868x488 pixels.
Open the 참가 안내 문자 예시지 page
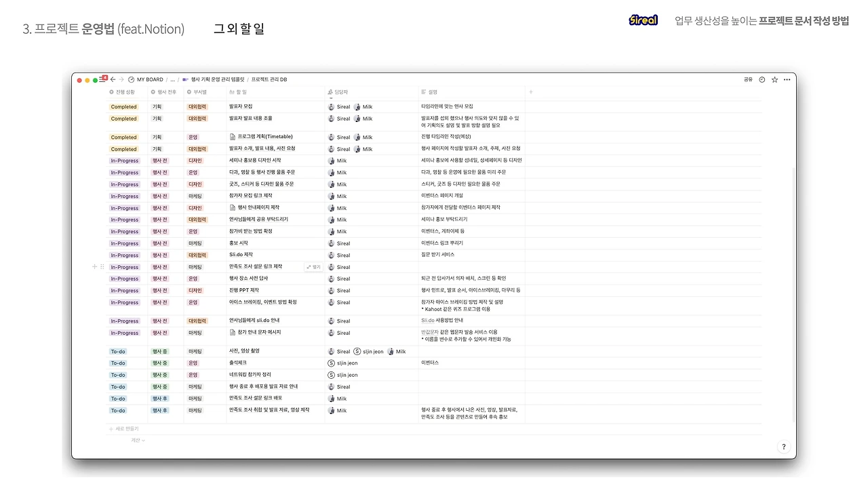(259, 333)
